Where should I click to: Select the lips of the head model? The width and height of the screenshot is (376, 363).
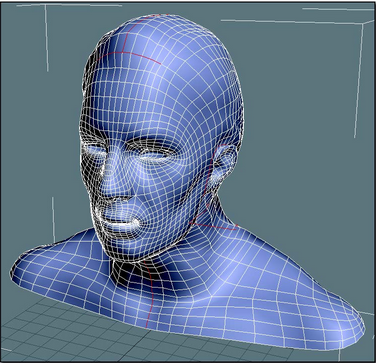point(117,224)
